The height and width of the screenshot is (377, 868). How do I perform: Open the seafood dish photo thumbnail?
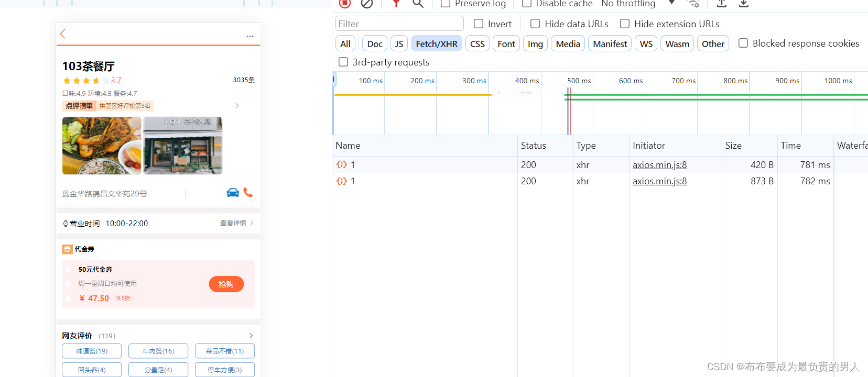(102, 146)
